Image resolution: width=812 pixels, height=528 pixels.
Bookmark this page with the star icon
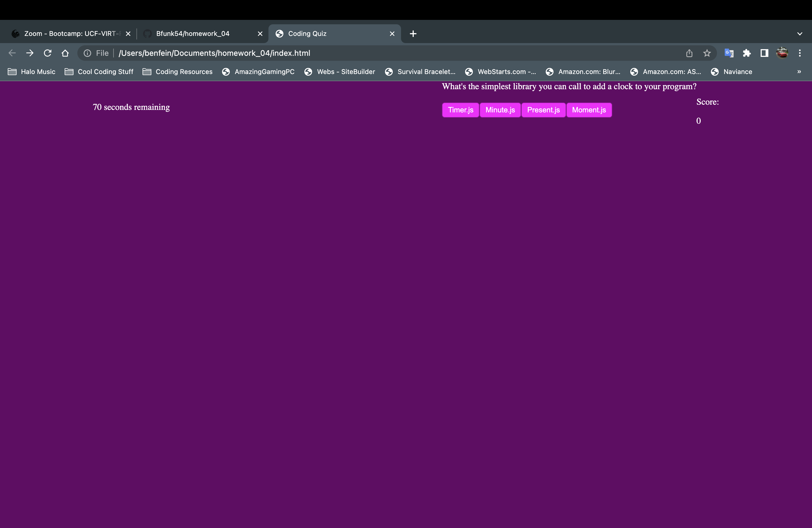[x=707, y=53]
